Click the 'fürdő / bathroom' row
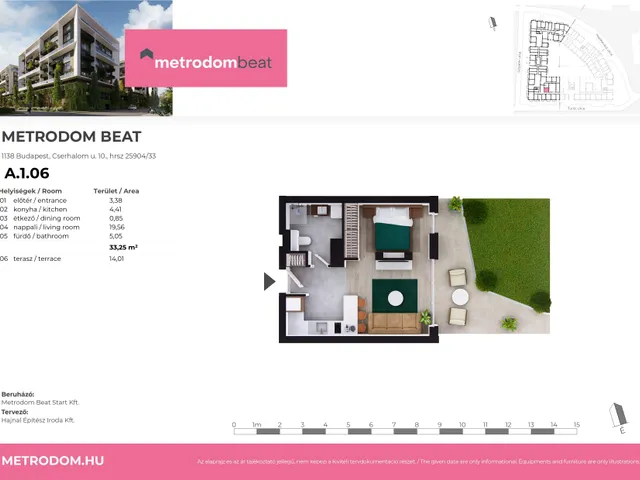Image resolution: width=640 pixels, height=480 pixels. [x=61, y=236]
